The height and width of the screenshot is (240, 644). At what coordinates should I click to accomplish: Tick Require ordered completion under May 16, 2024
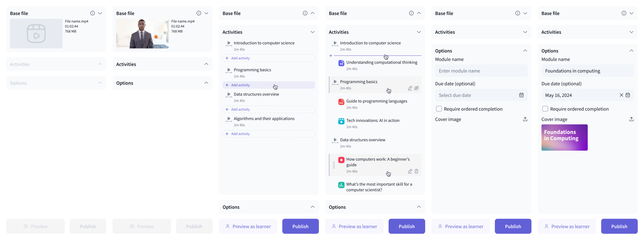tap(545, 109)
